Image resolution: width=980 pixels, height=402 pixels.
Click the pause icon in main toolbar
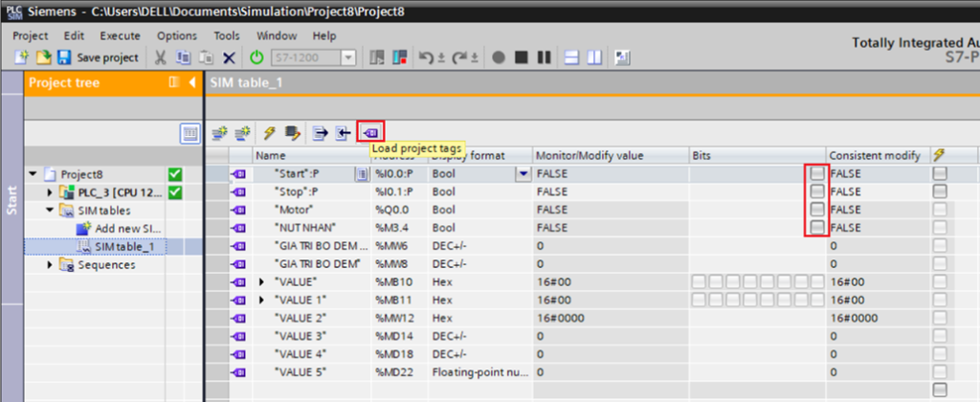click(543, 57)
